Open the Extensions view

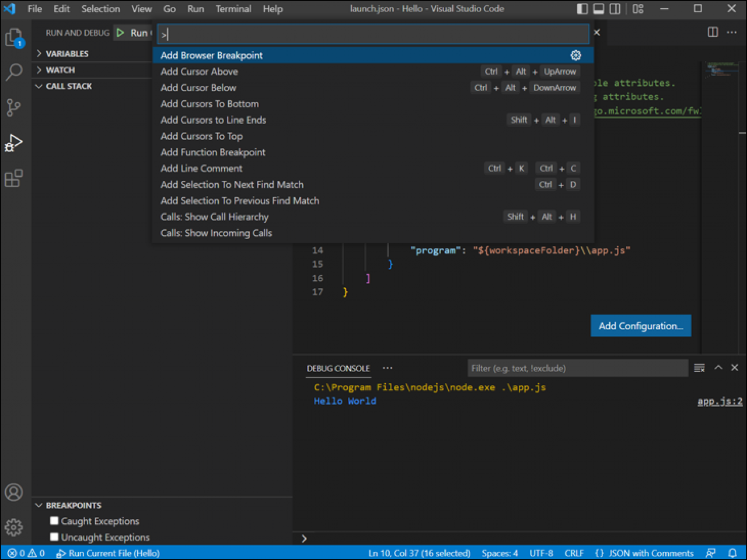coord(13,178)
